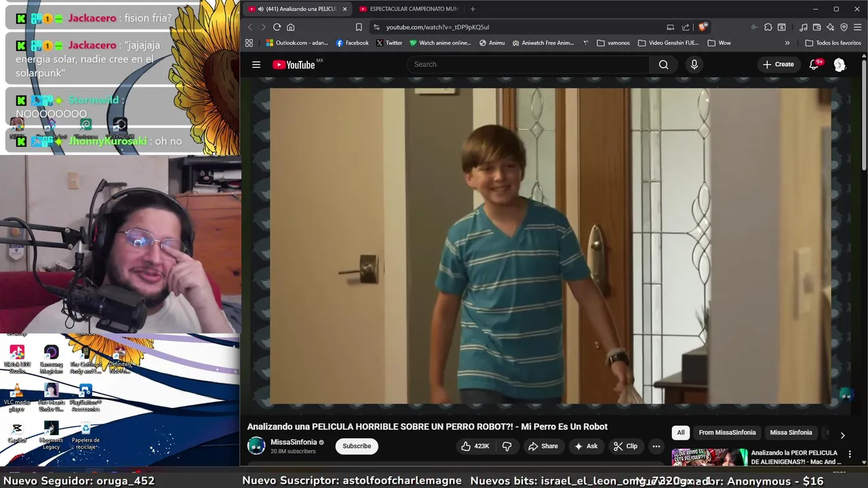
Task: Open the tab groups grid icon in bookmarks bar
Action: (x=249, y=43)
